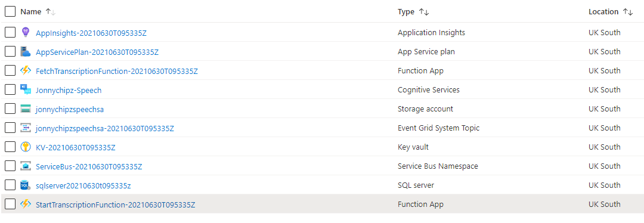The image size is (644, 223).
Task: Sort by the Type column arrows
Action: coord(424,12)
